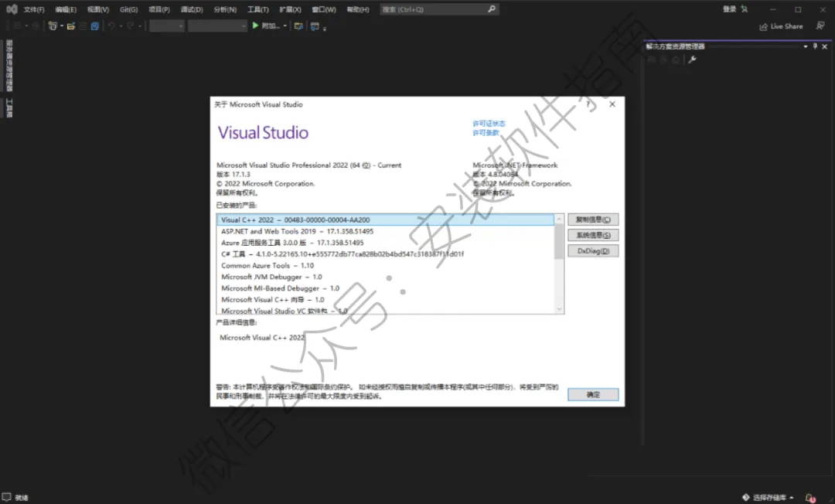Close the About Microsoft Visual Studio dialog
The image size is (835, 504).
coord(612,104)
